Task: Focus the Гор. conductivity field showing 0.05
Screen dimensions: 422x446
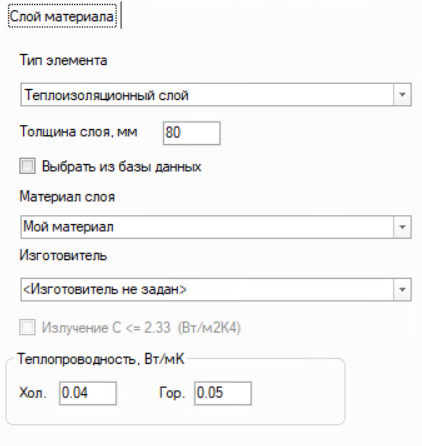Action: tap(223, 393)
